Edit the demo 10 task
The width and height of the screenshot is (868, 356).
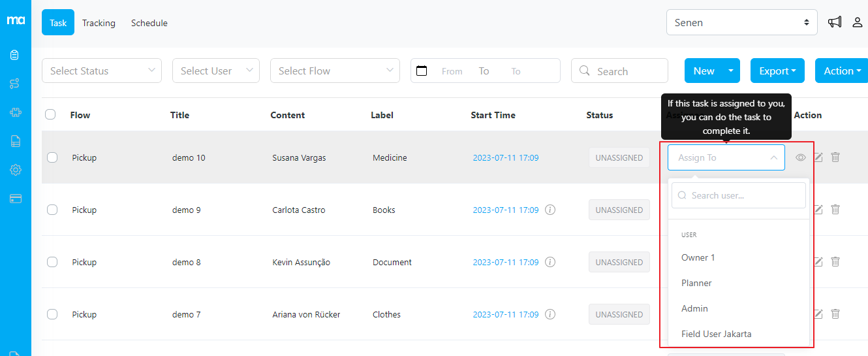[818, 157]
